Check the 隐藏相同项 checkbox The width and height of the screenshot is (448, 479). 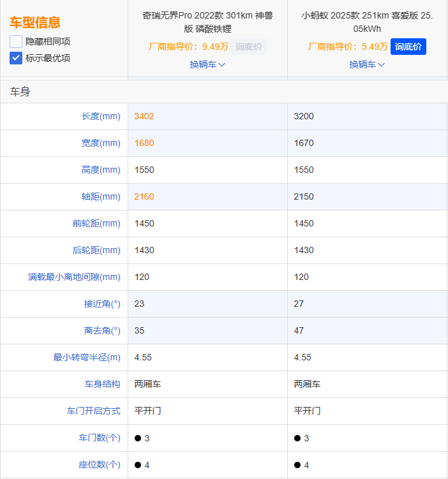[x=16, y=41]
